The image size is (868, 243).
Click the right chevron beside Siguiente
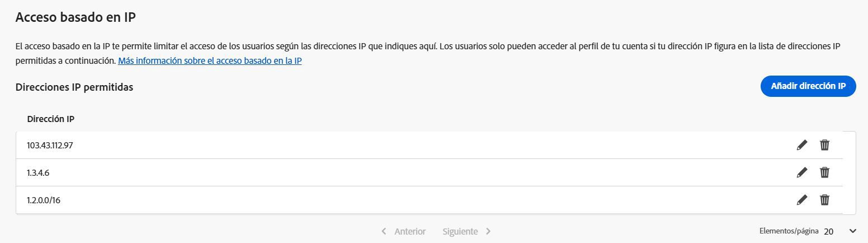(488, 231)
